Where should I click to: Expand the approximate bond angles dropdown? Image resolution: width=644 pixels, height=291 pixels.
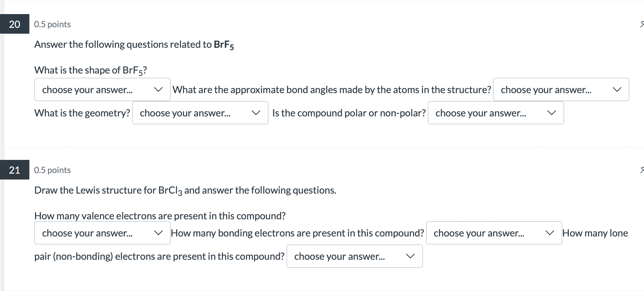[x=561, y=89]
